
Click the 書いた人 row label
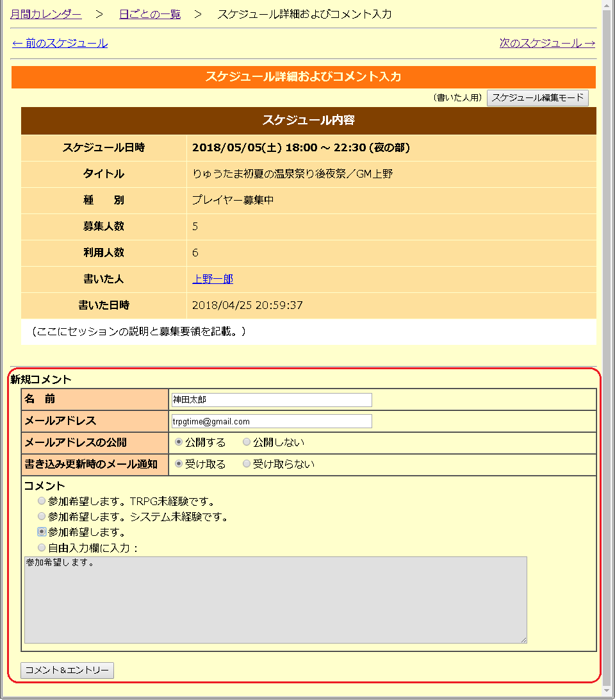pyautogui.click(x=104, y=279)
